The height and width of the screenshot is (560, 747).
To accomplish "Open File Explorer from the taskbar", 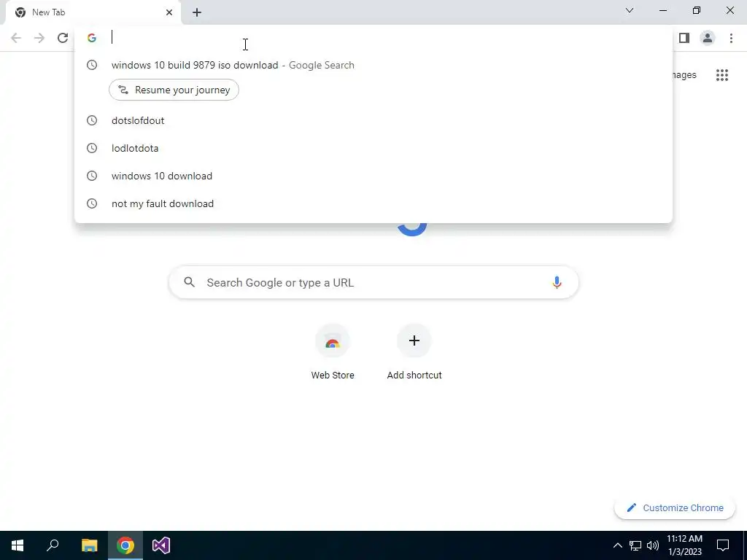I will pos(89,545).
